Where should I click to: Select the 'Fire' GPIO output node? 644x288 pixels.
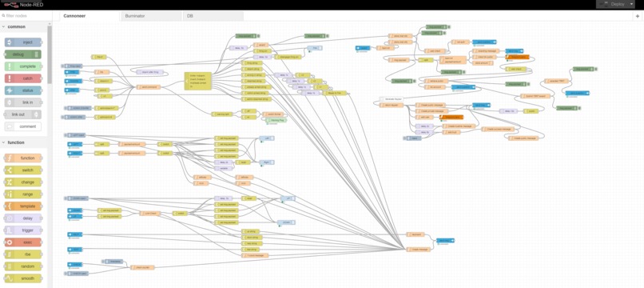pos(315,48)
